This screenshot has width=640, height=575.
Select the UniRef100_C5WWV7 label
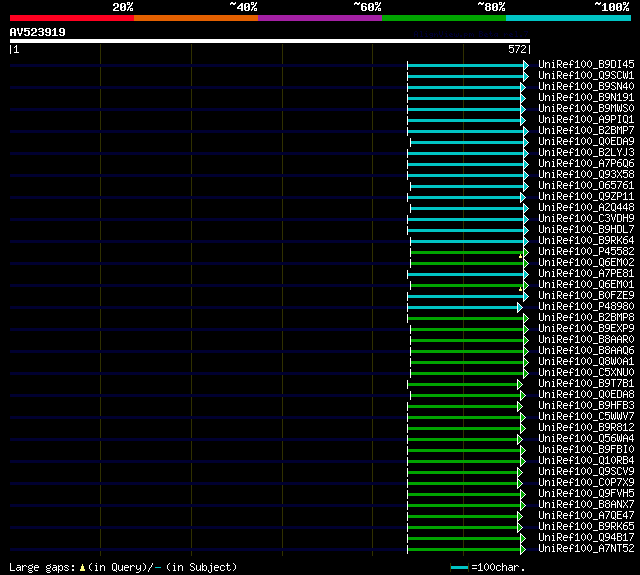[586, 417]
